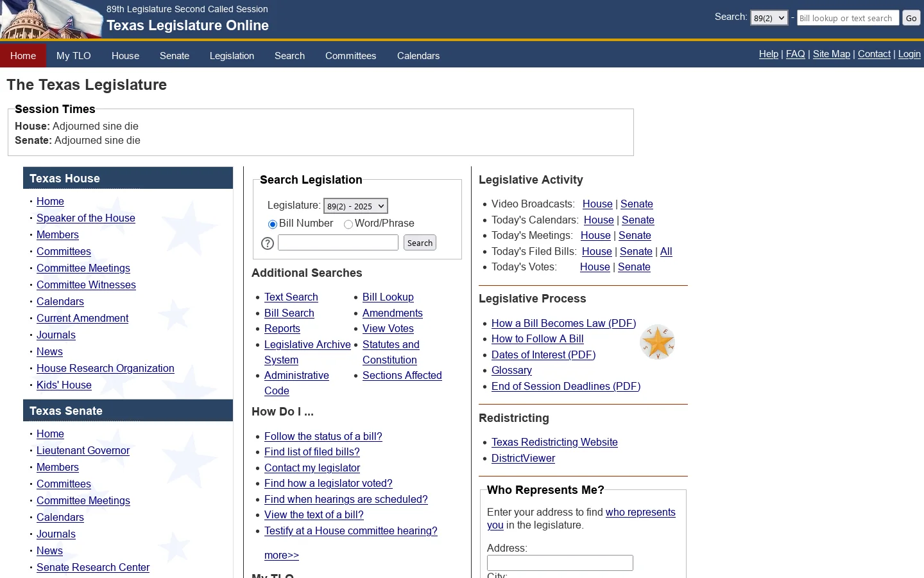Open Kids' House link
The height and width of the screenshot is (578, 924).
64,385
